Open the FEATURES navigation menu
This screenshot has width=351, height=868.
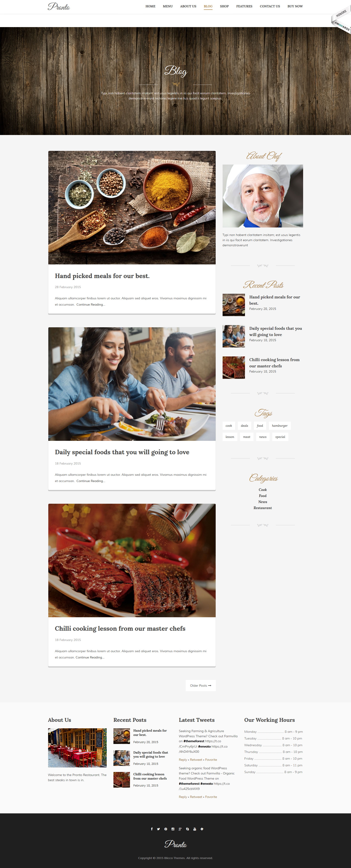coord(244,6)
